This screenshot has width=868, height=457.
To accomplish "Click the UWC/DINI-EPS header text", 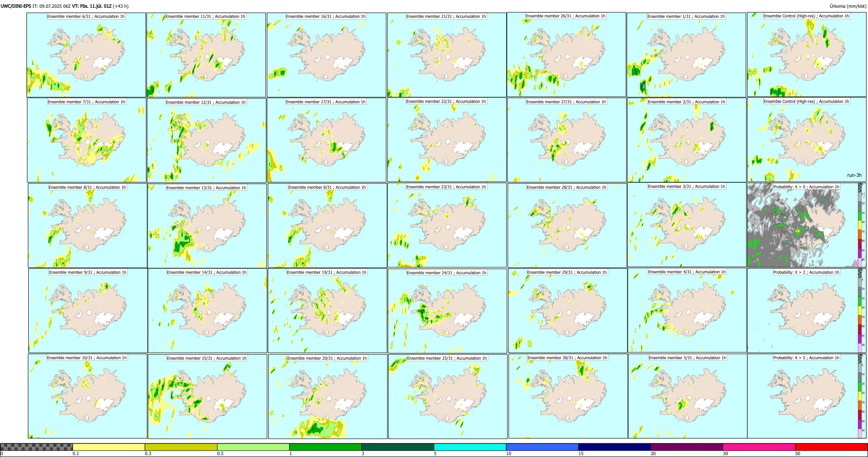I will pos(16,6).
